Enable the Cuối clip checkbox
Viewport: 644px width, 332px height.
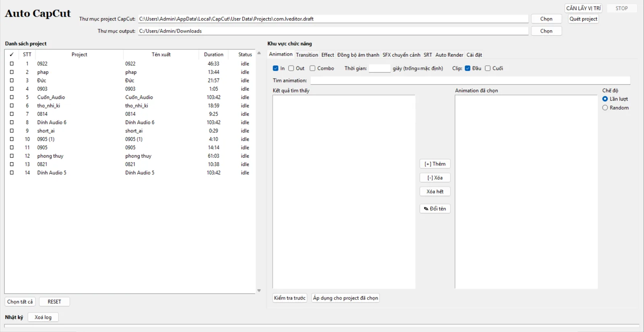(x=488, y=68)
